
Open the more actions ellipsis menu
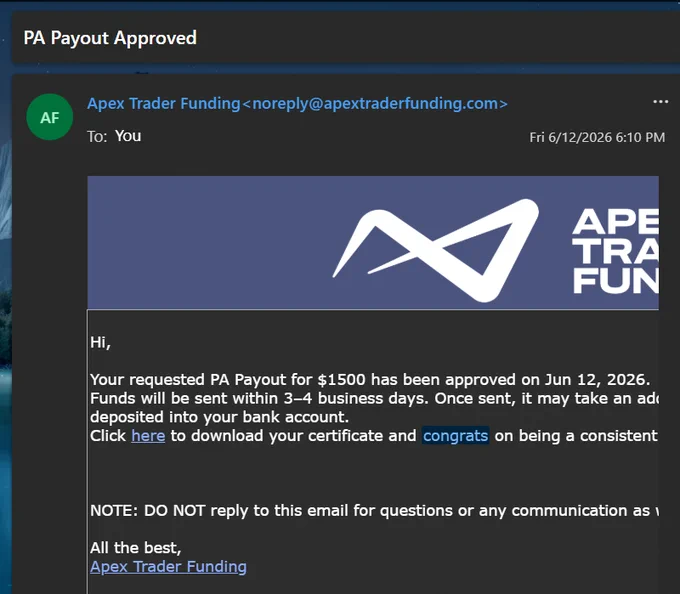[660, 102]
